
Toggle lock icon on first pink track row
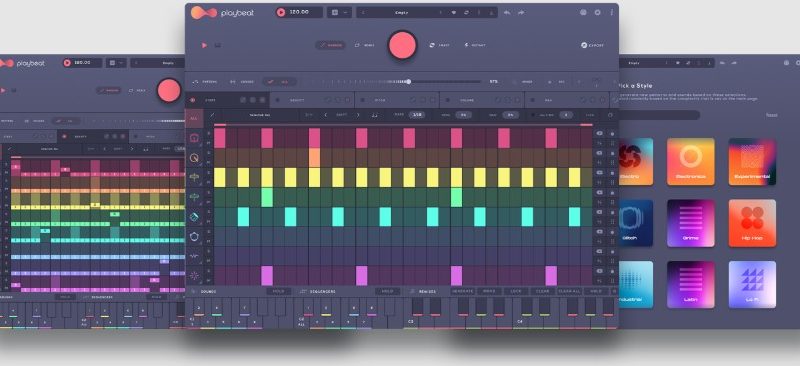tap(612, 134)
